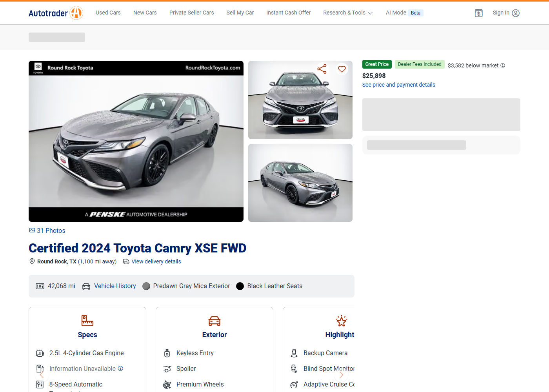Click the $25,898 price
This screenshot has width=549, height=392.
[374, 76]
